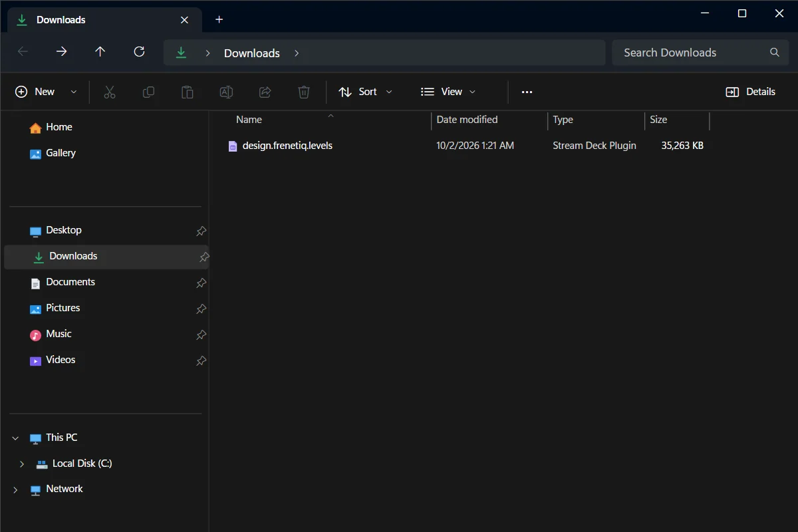Image resolution: width=798 pixels, height=532 pixels.
Task: Click Downloads breadcrumb in address bar
Action: [x=252, y=53]
